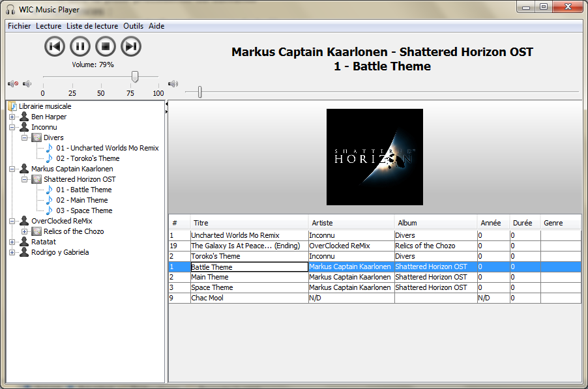Pause the current song
This screenshot has width=588, height=389.
[x=80, y=46]
